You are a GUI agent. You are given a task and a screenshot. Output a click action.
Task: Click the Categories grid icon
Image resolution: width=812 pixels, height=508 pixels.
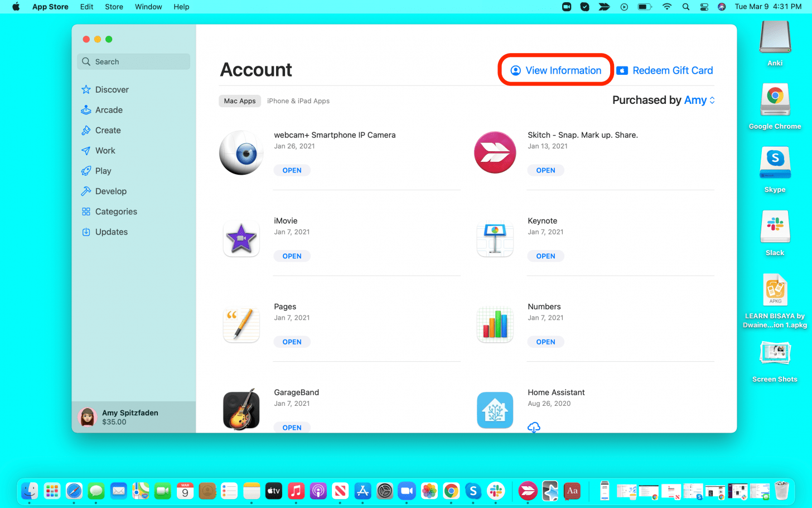coord(86,212)
